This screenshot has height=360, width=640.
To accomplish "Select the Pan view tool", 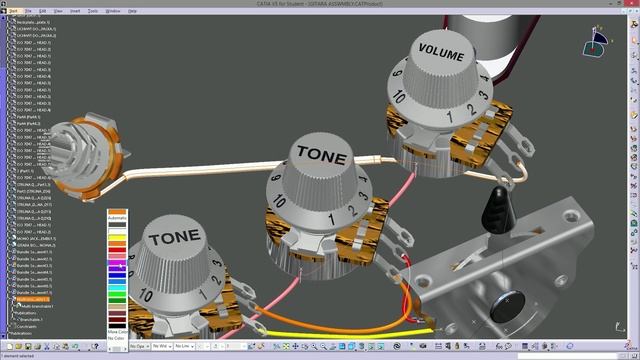I will tap(295, 347).
